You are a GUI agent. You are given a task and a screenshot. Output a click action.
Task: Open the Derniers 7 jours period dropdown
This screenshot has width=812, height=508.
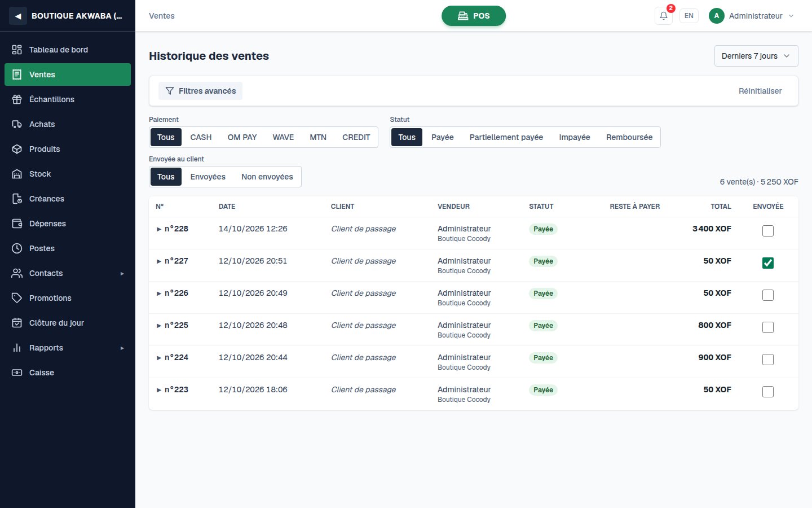pos(756,56)
